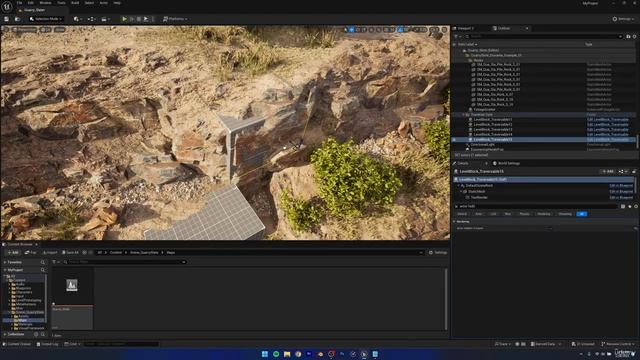Click the Favorites search icon
The image size is (640, 360).
pyautogui.click(x=42, y=262)
